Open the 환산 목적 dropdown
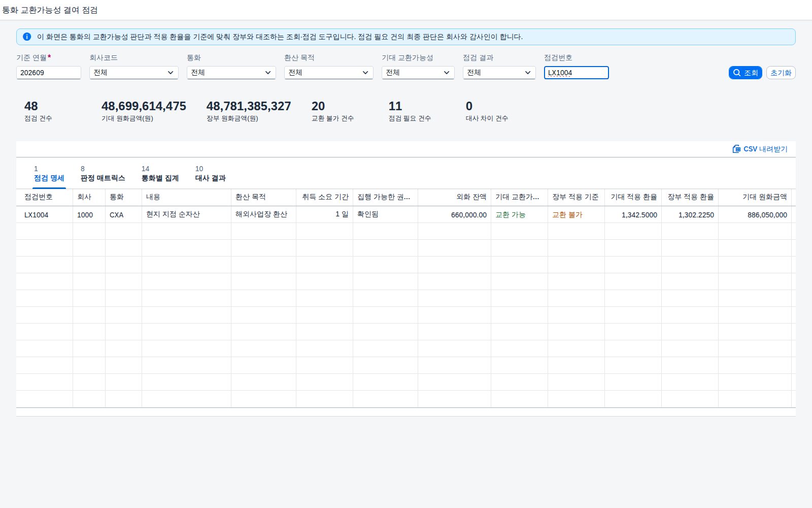 pos(329,73)
